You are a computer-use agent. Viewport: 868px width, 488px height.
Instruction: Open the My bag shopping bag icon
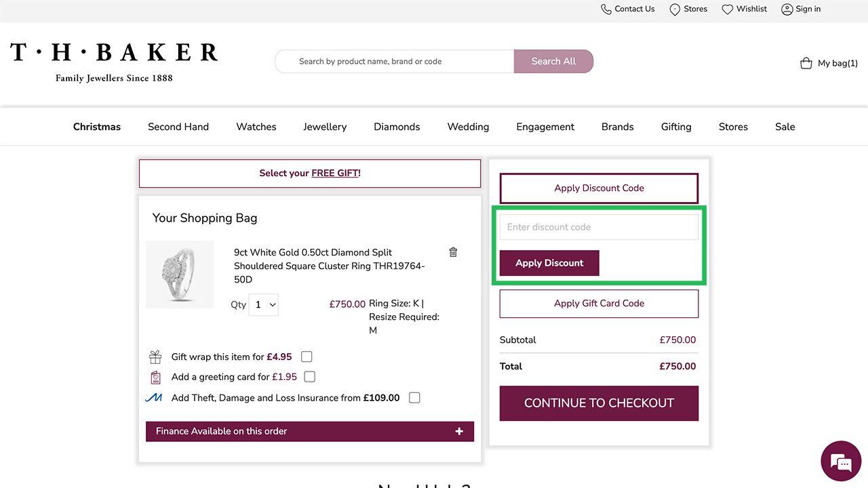coord(806,63)
